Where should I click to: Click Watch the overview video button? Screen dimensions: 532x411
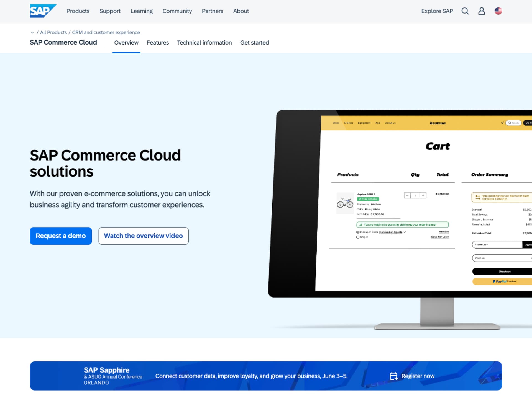(x=144, y=236)
